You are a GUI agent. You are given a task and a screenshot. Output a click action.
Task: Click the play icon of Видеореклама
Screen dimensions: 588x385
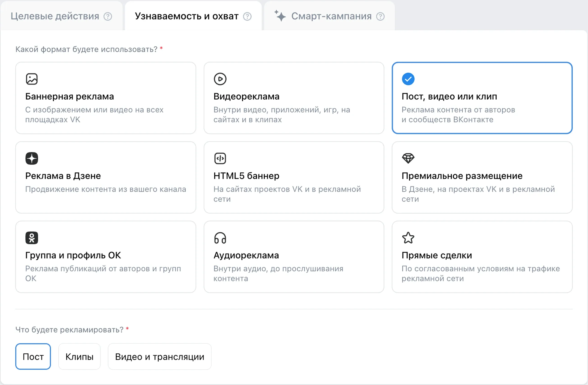tap(220, 79)
